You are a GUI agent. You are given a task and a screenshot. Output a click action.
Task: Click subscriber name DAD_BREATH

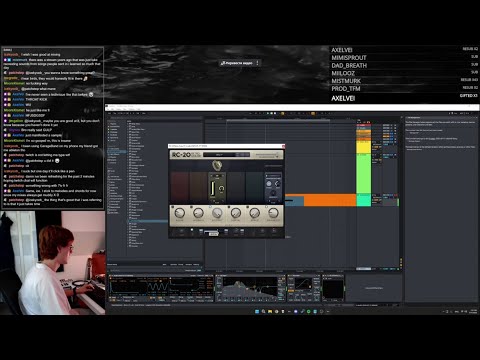349,66
